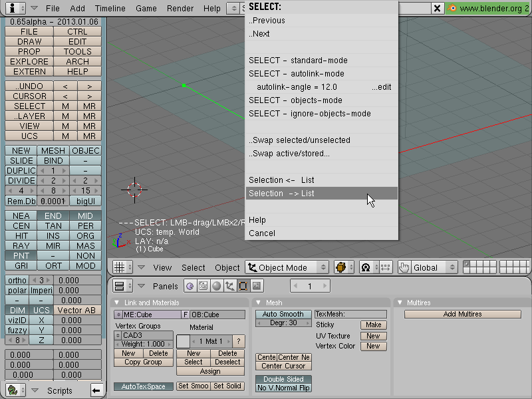This screenshot has height=399, width=532.
Task: Choose Selection -> List menu entry
Action: (x=321, y=194)
